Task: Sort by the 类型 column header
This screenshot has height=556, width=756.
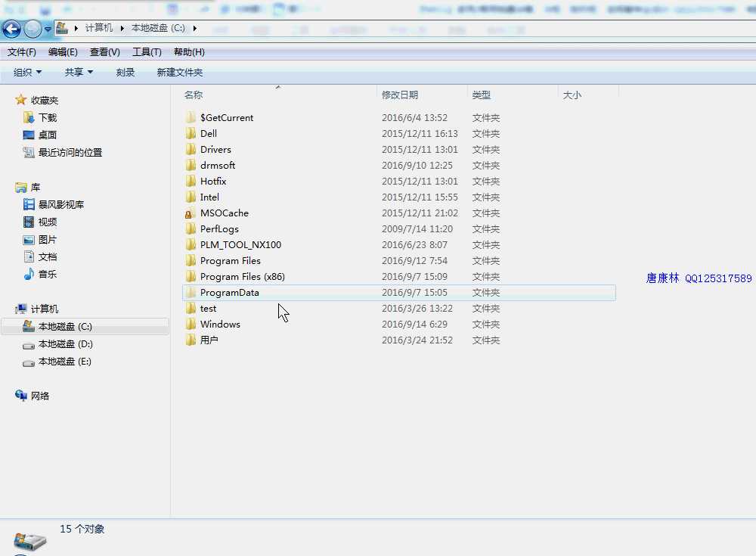Action: point(481,95)
